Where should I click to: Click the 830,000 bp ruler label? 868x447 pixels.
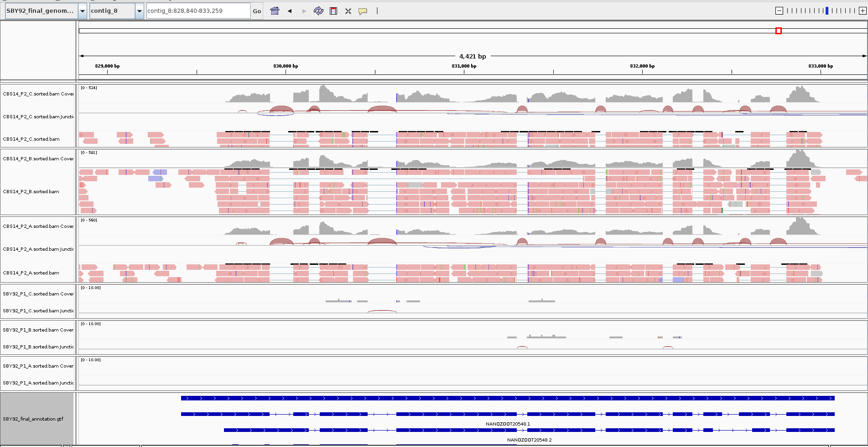coord(286,66)
